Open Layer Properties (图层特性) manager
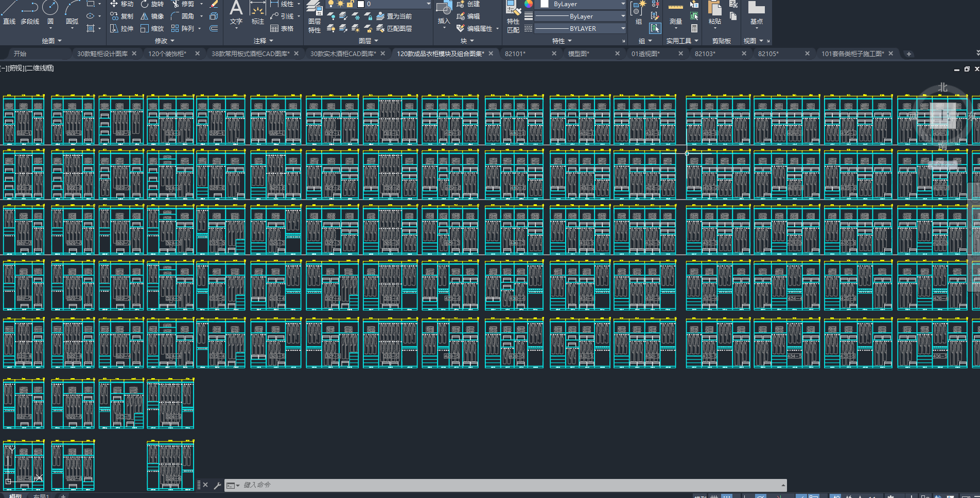980x498 pixels. pos(314,16)
